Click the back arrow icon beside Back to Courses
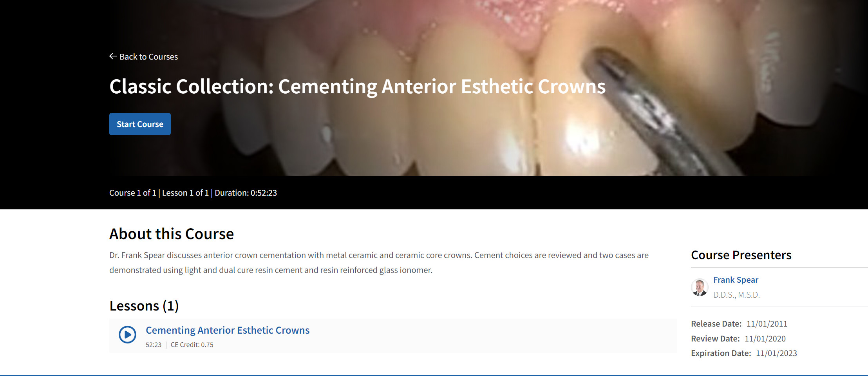The height and width of the screenshot is (376, 868). coord(113,56)
